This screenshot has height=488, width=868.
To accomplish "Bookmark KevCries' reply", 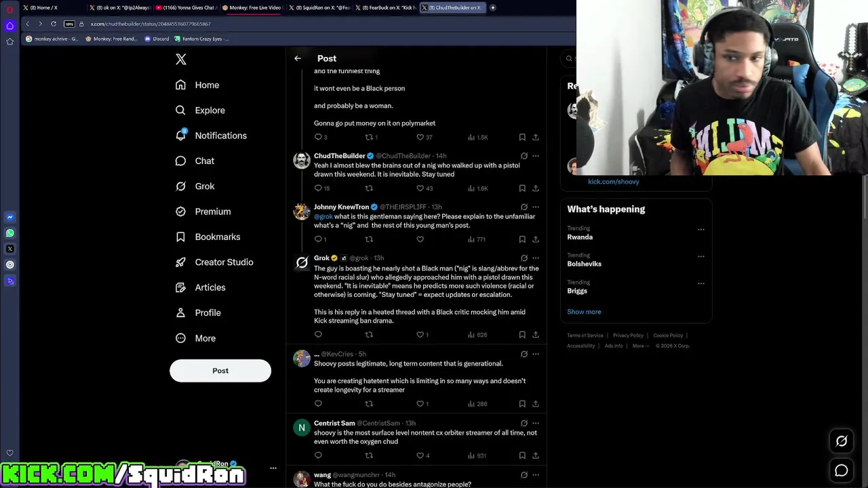I will pos(522,404).
